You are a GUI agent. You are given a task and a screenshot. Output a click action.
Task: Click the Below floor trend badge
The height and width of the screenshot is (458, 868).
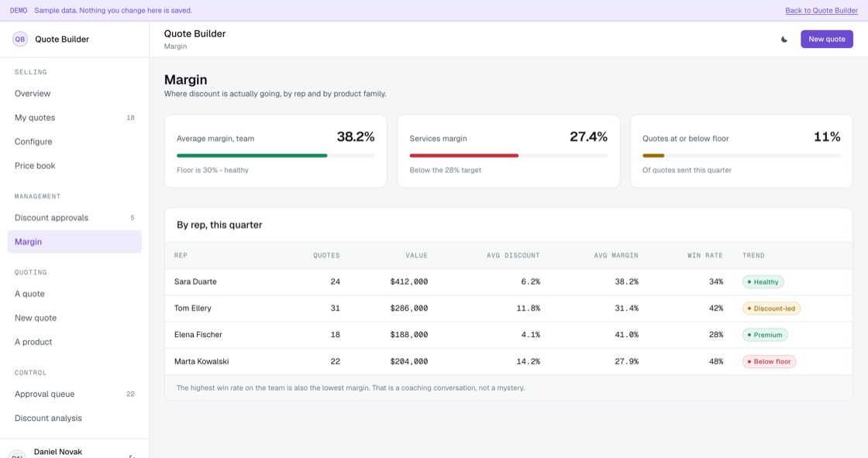[x=769, y=362]
